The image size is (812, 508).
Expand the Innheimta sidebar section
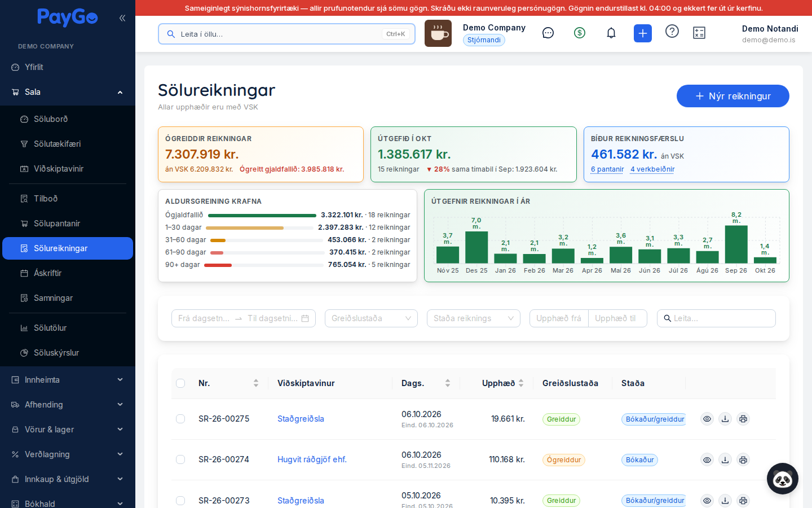point(68,380)
